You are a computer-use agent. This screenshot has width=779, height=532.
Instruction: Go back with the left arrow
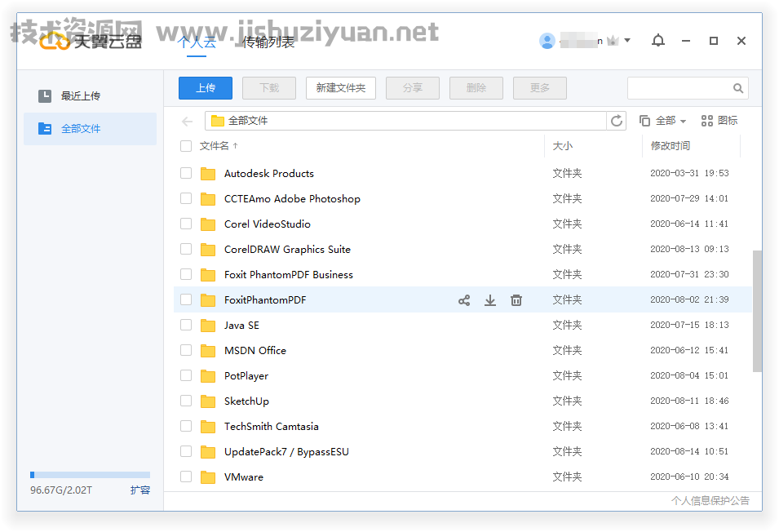[x=188, y=122]
